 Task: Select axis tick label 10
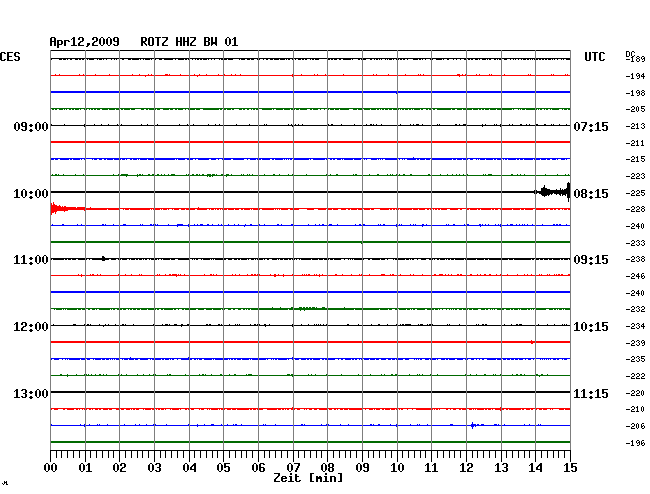pyautogui.click(x=397, y=468)
